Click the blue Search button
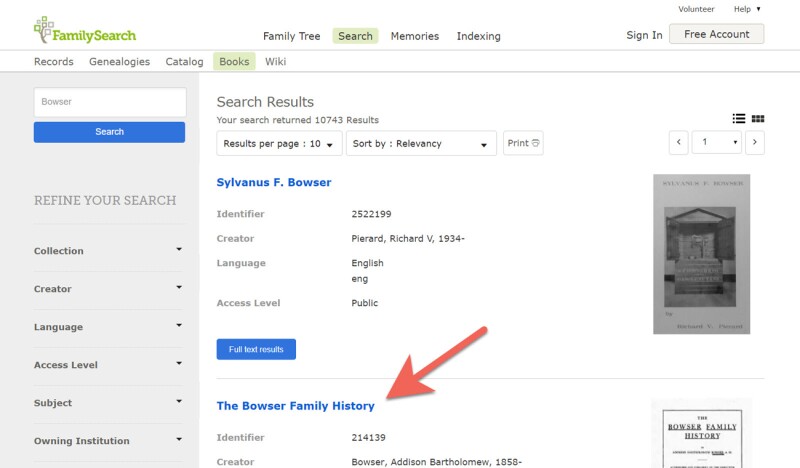The image size is (800, 468). coord(109,132)
